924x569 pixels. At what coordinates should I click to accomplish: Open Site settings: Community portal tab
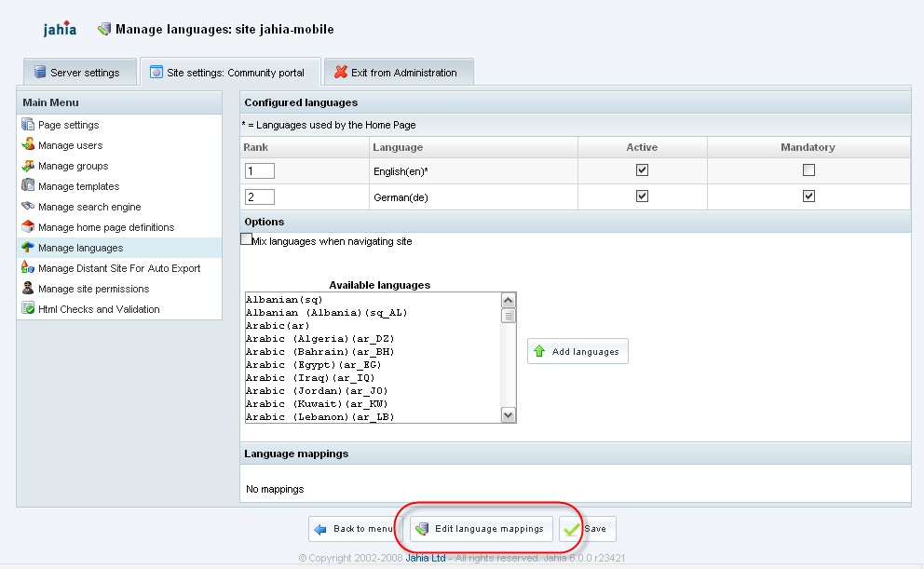pyautogui.click(x=230, y=72)
